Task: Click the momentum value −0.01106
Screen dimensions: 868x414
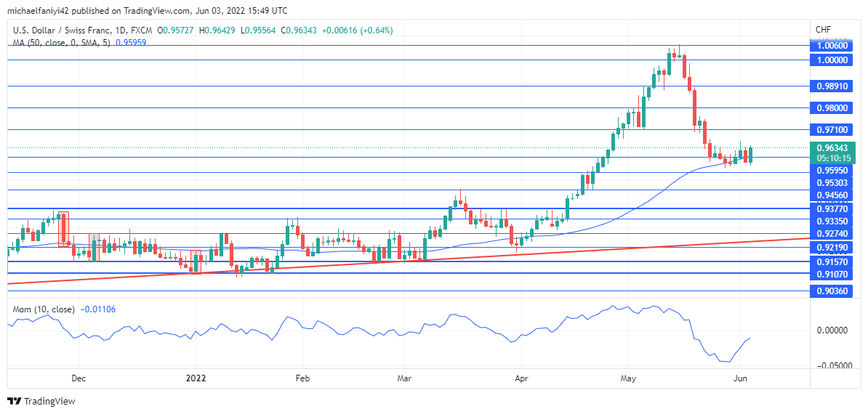Action: [x=97, y=309]
